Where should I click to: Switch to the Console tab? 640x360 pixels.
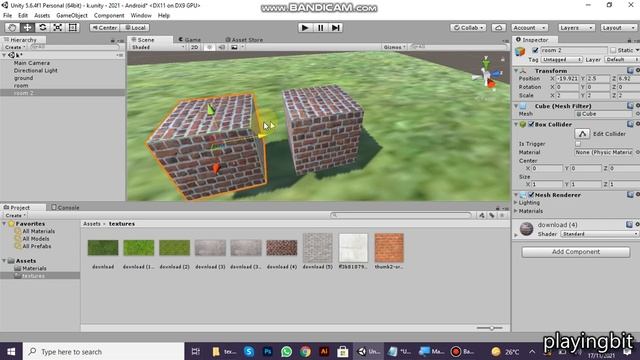(65, 207)
